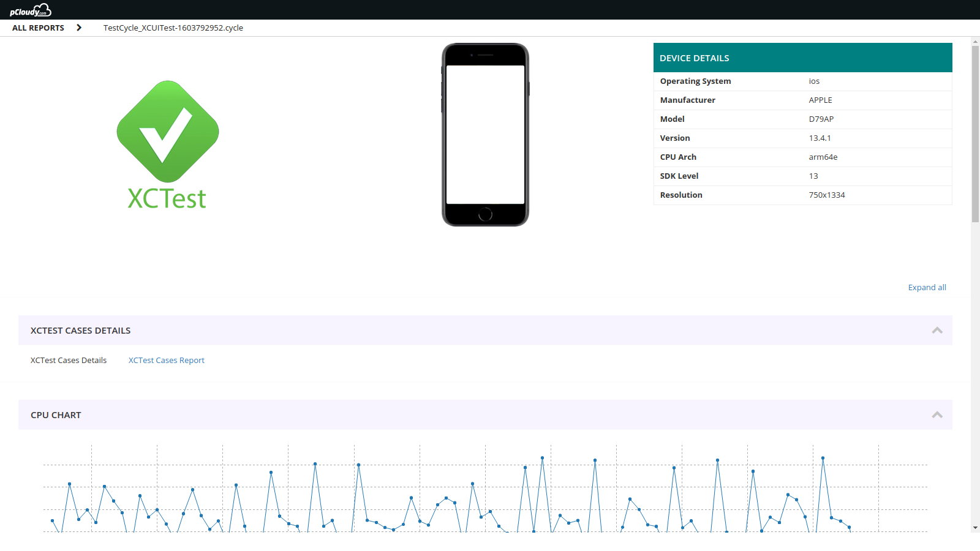The height and width of the screenshot is (551, 980).
Task: Click the pCloudy logo
Action: (x=31, y=10)
